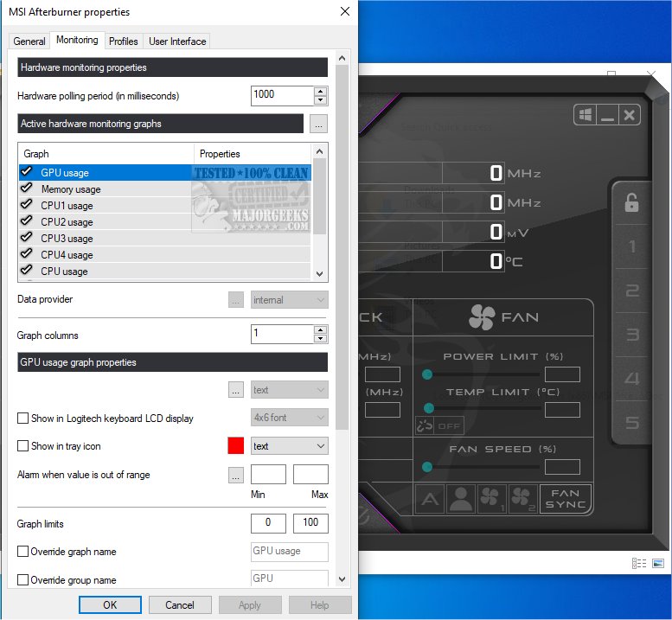Viewport: 672px width, 620px height.
Task: Click the fan icon beside FAN heading
Action: pyautogui.click(x=482, y=317)
